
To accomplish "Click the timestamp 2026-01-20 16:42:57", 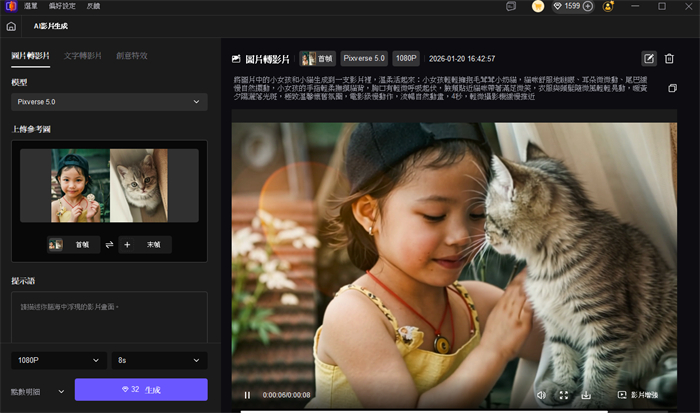I will pyautogui.click(x=462, y=59).
